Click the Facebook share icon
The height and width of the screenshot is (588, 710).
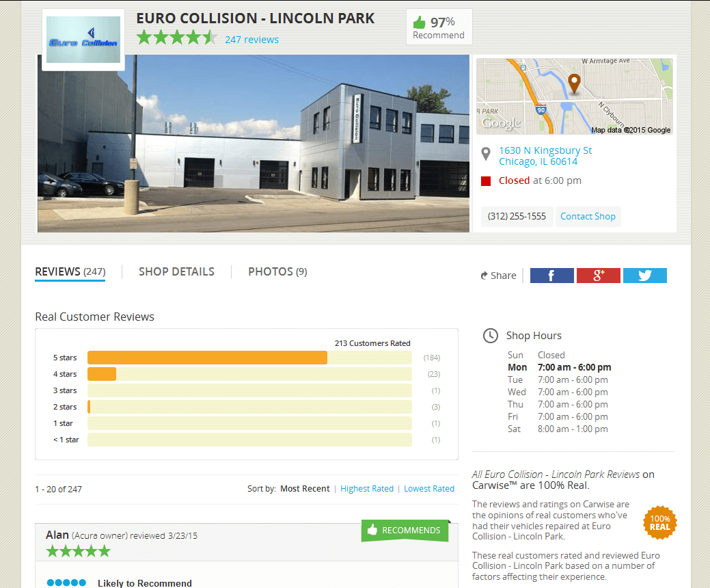pos(551,276)
